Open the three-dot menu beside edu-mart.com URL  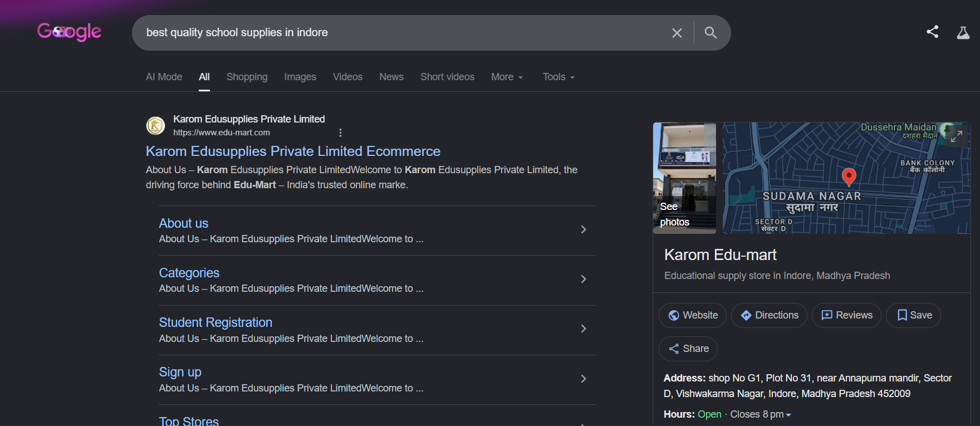click(340, 133)
